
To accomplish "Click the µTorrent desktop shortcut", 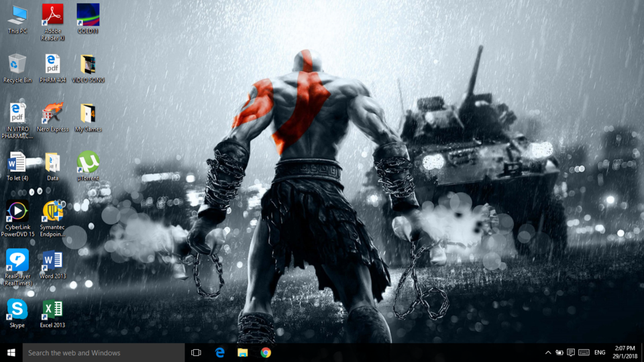I will tap(88, 166).
